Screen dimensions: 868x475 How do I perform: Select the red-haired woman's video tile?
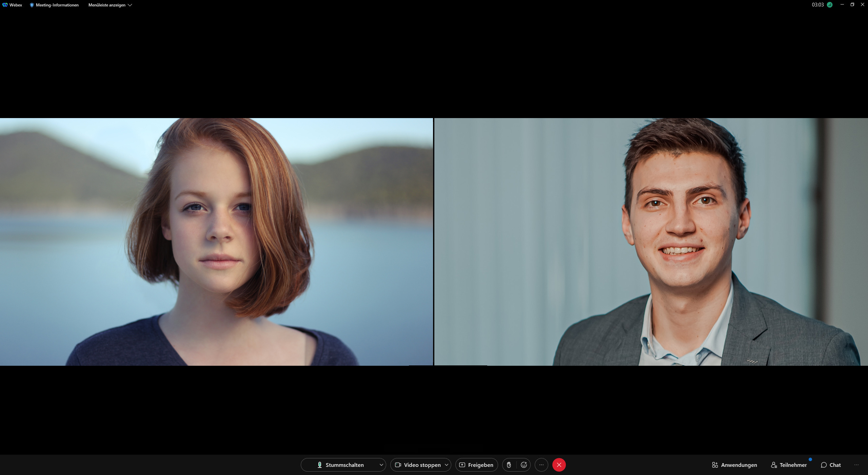click(x=216, y=242)
